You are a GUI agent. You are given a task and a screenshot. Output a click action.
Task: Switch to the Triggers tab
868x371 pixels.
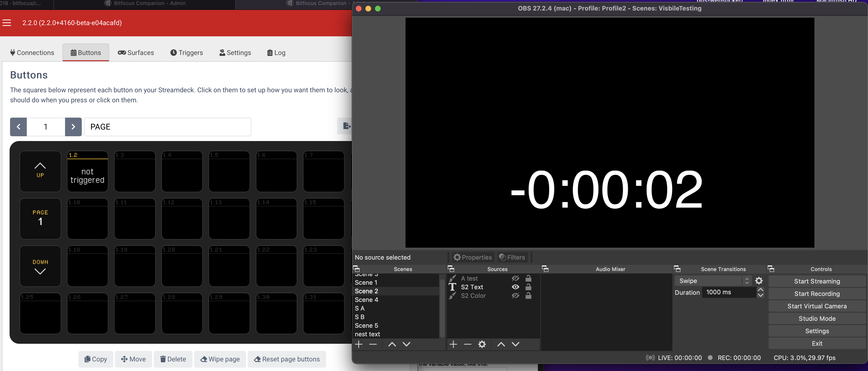click(187, 53)
